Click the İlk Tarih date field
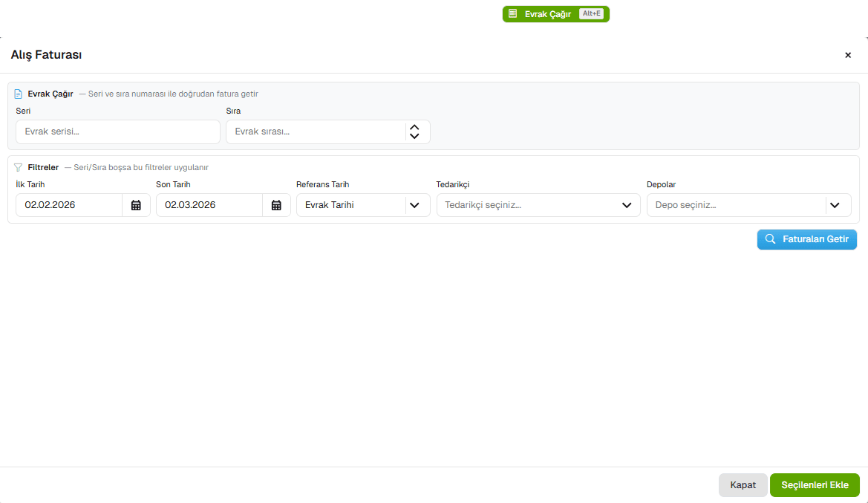This screenshot has width=868, height=503. (x=69, y=205)
